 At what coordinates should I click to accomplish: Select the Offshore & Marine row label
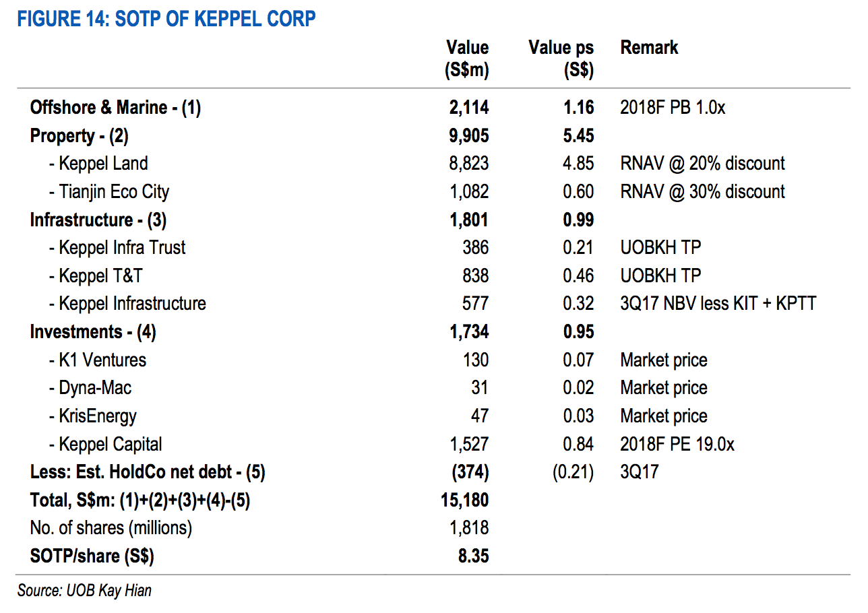[115, 107]
